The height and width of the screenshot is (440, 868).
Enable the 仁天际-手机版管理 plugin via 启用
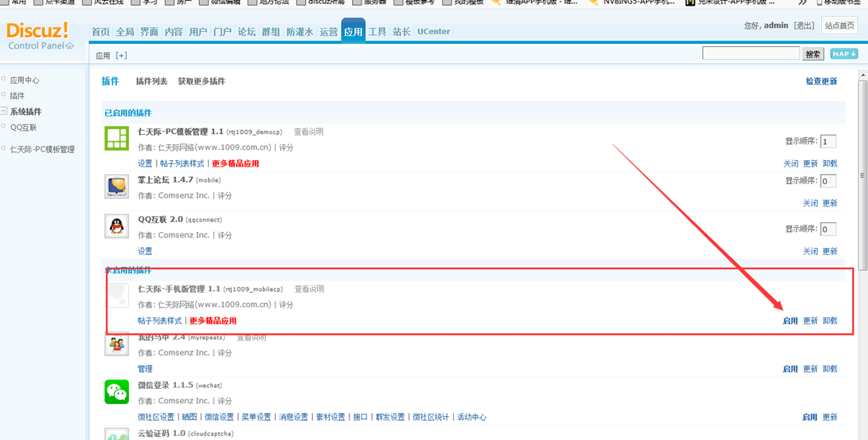pos(790,321)
